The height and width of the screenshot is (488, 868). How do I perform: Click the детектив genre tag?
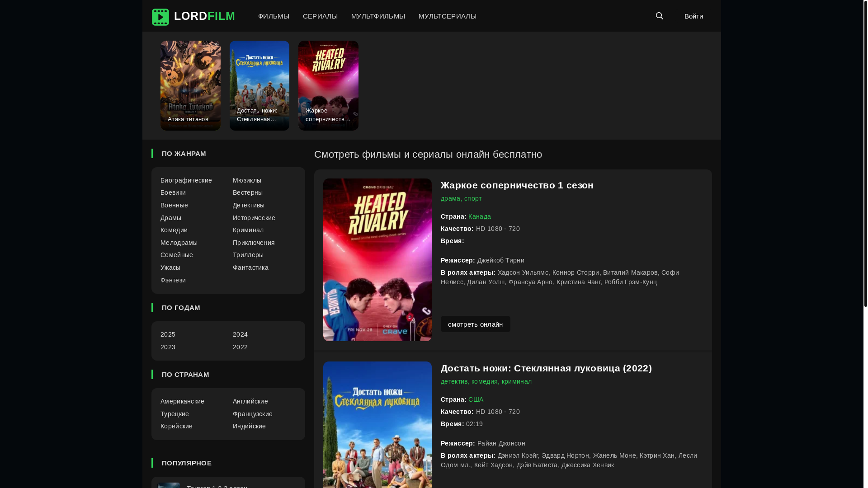point(454,381)
